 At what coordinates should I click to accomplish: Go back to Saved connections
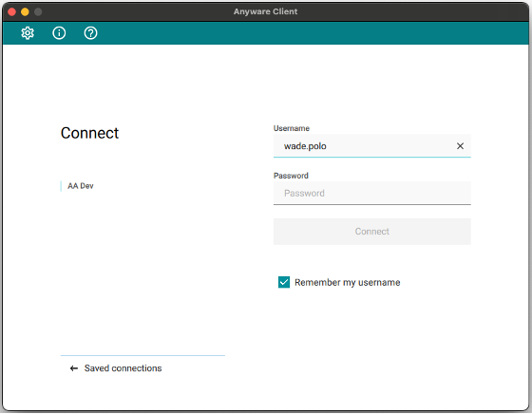point(123,368)
